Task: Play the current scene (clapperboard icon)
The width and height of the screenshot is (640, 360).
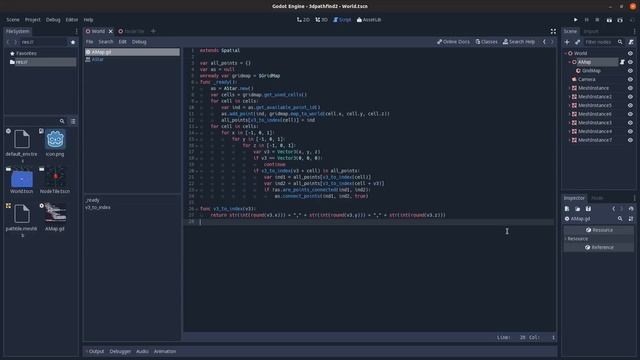Action: pyautogui.click(x=609, y=20)
